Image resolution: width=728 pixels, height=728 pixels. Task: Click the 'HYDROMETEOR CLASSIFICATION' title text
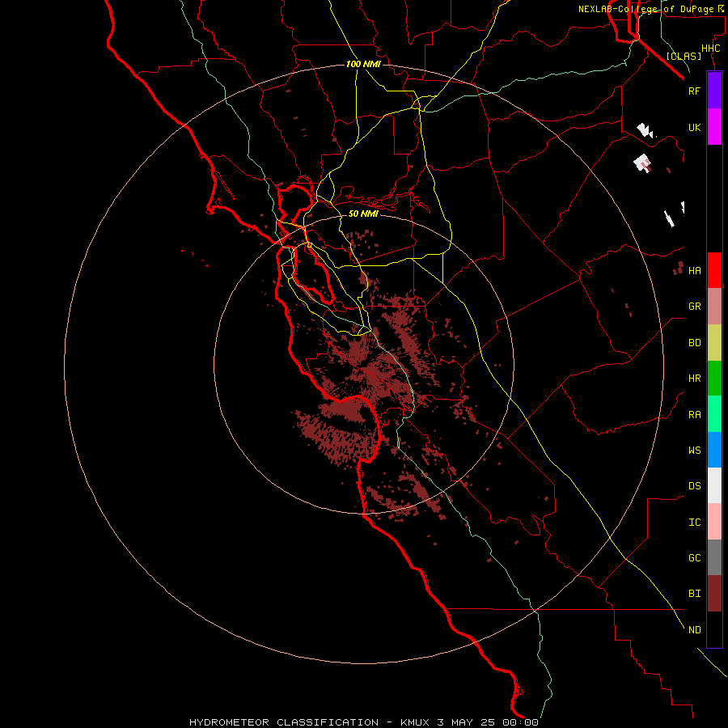point(284,722)
